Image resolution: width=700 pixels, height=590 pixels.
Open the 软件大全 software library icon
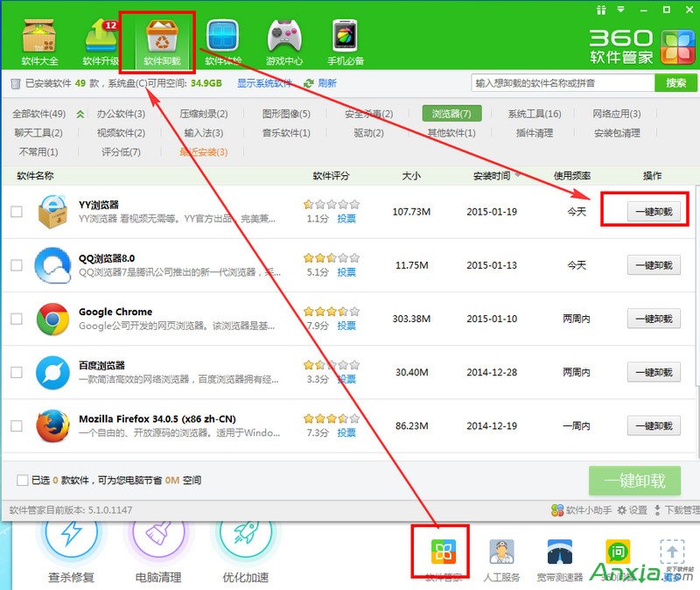click(x=39, y=41)
